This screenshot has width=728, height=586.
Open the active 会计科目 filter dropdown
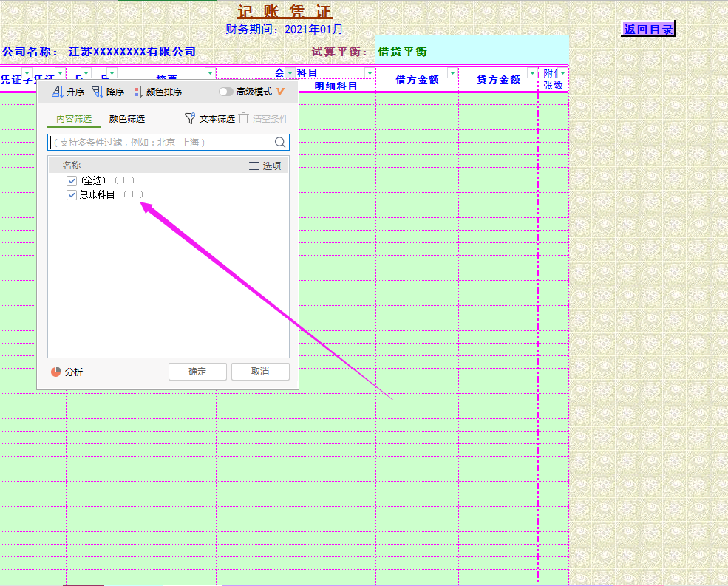click(290, 73)
